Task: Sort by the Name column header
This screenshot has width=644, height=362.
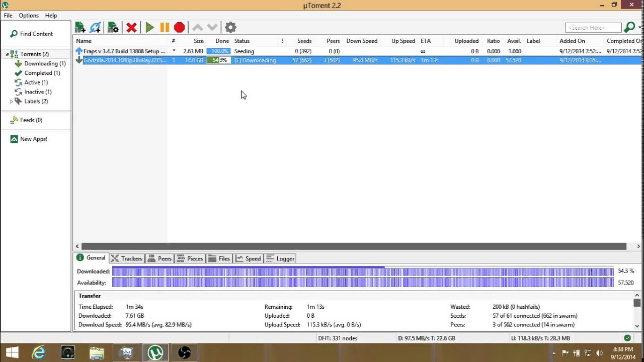Action: tap(84, 41)
